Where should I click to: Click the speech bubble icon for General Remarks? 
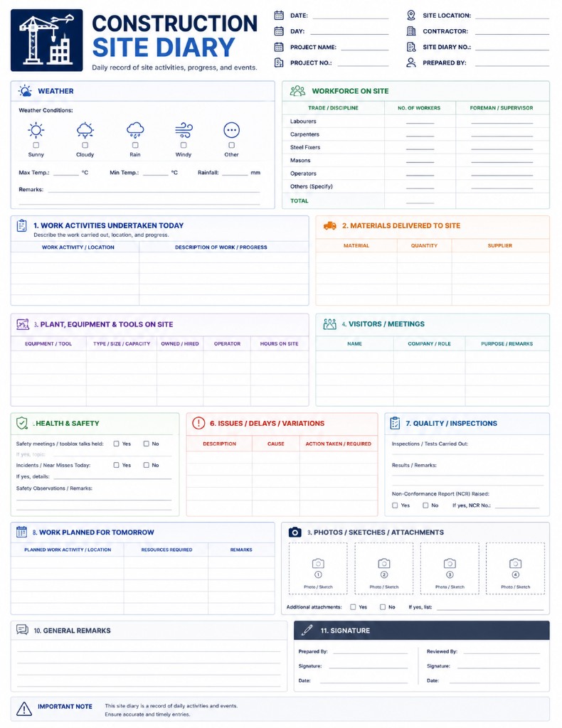coord(22,630)
